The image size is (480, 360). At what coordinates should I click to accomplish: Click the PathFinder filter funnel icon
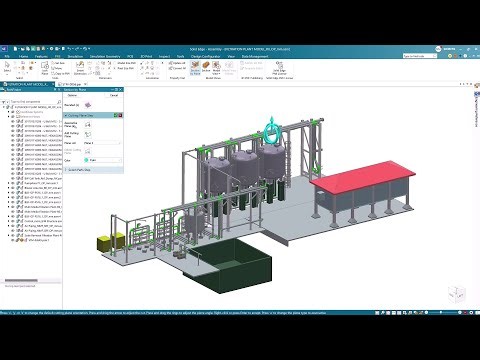pyautogui.click(x=3, y=102)
